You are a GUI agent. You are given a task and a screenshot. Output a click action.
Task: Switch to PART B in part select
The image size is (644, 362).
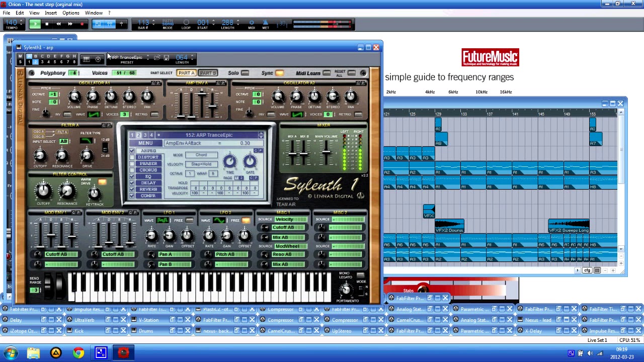pos(207,73)
